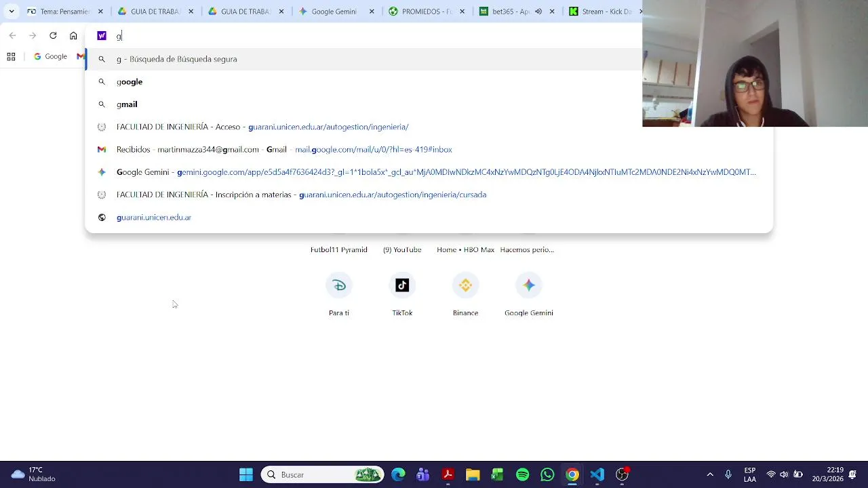Switch to the bet365 tab
This screenshot has height=488, width=868.
click(x=505, y=12)
